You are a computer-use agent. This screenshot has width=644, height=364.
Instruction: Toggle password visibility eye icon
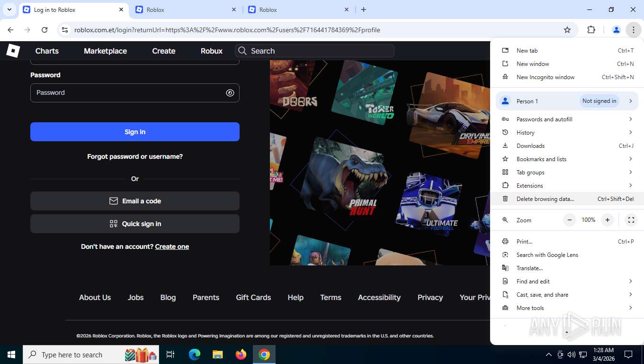(230, 93)
